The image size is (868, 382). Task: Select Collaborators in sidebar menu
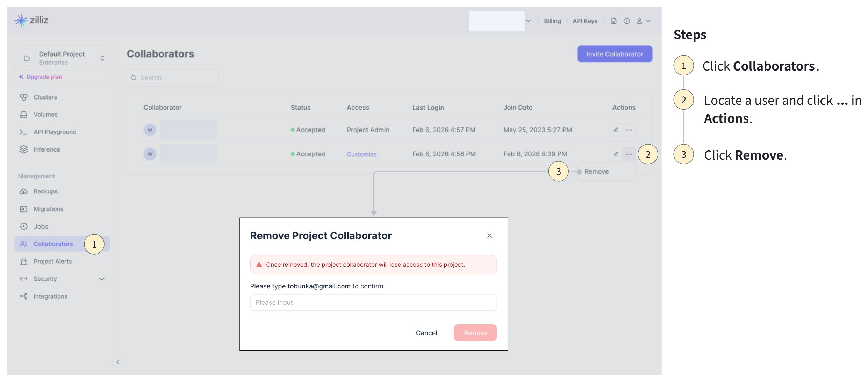click(x=53, y=244)
